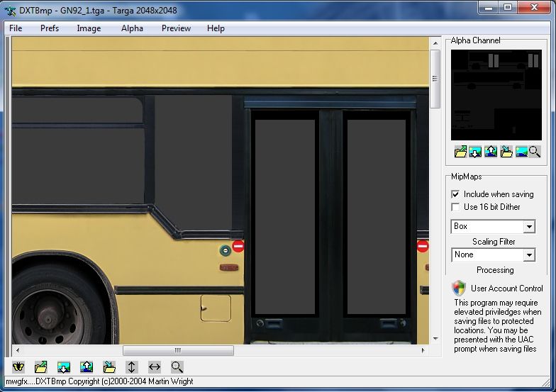Click the Alpha Channel preview thumbnail
Viewport: 556px width, 392px height.
point(496,94)
